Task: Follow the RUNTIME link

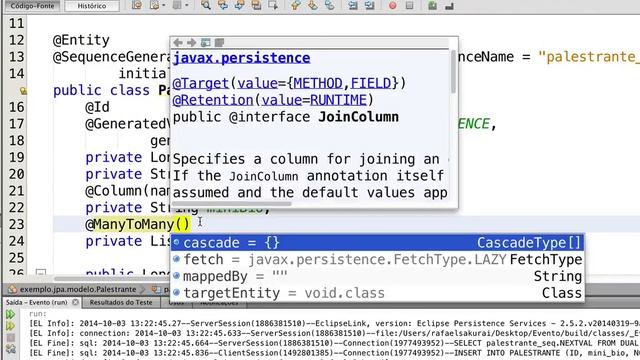Action: tap(338, 100)
